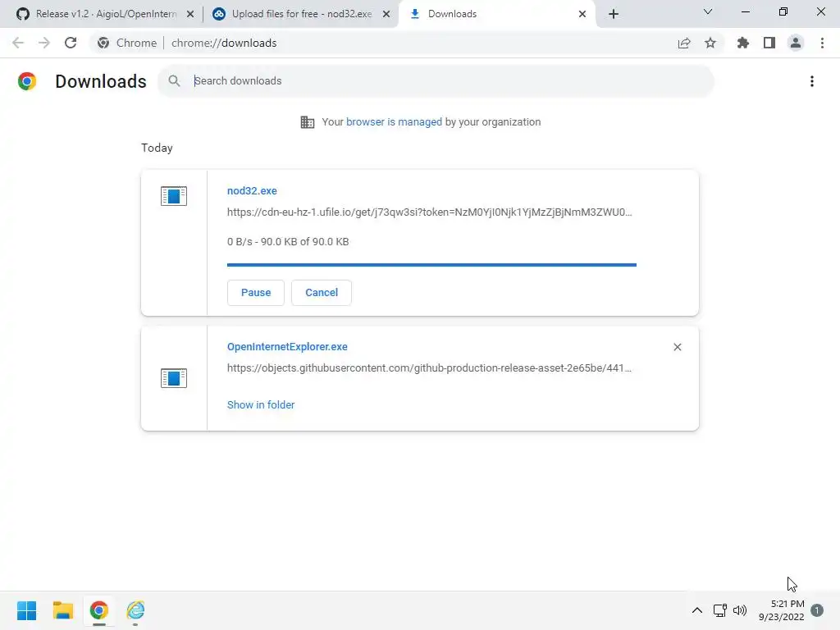Switch to the Upload files for free tab

point(300,14)
